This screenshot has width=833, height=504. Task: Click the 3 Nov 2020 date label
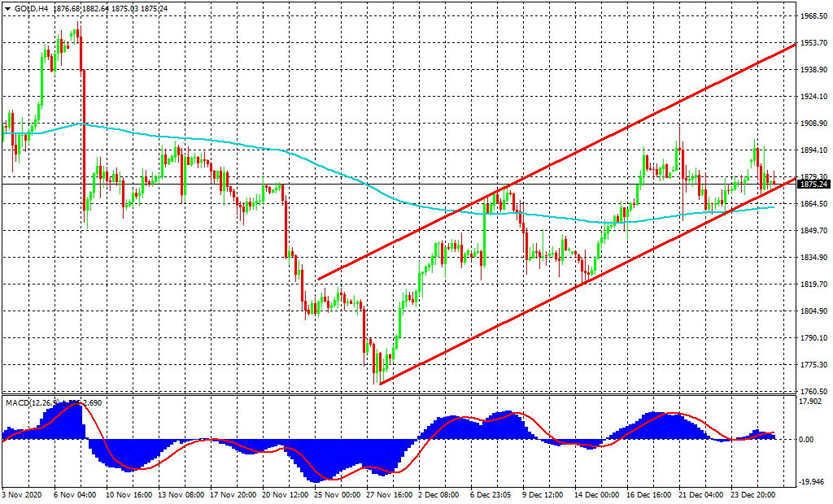[22, 493]
